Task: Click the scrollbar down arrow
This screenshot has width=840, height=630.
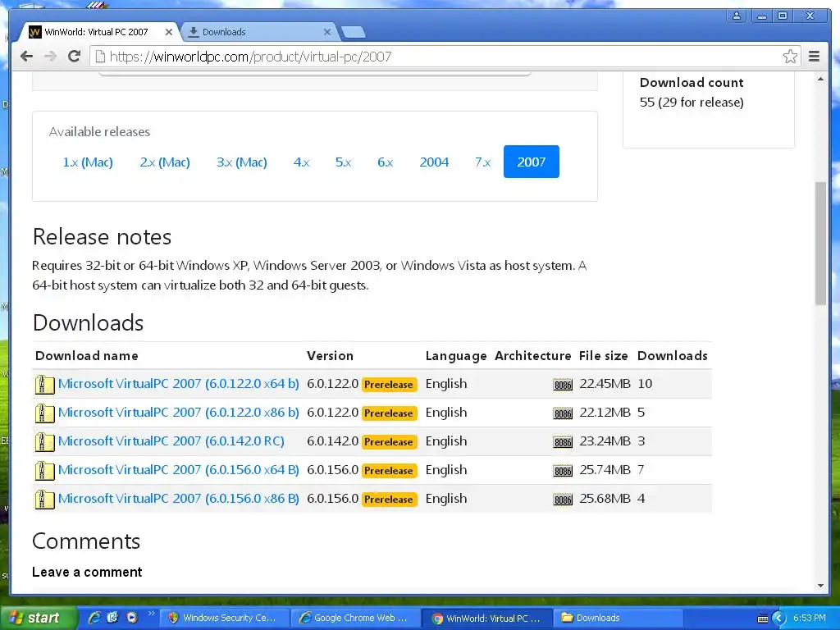Action: click(x=820, y=586)
